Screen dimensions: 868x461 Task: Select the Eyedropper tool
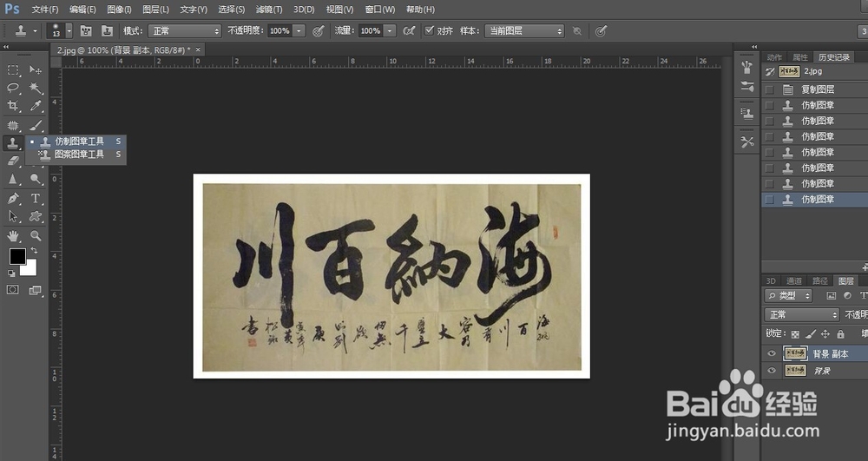point(36,106)
